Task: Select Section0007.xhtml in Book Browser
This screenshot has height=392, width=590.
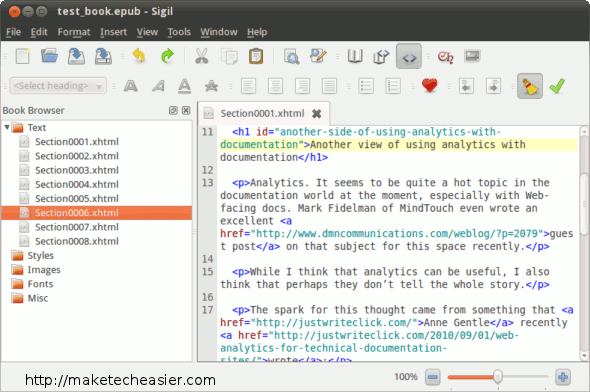Action: pyautogui.click(x=77, y=227)
